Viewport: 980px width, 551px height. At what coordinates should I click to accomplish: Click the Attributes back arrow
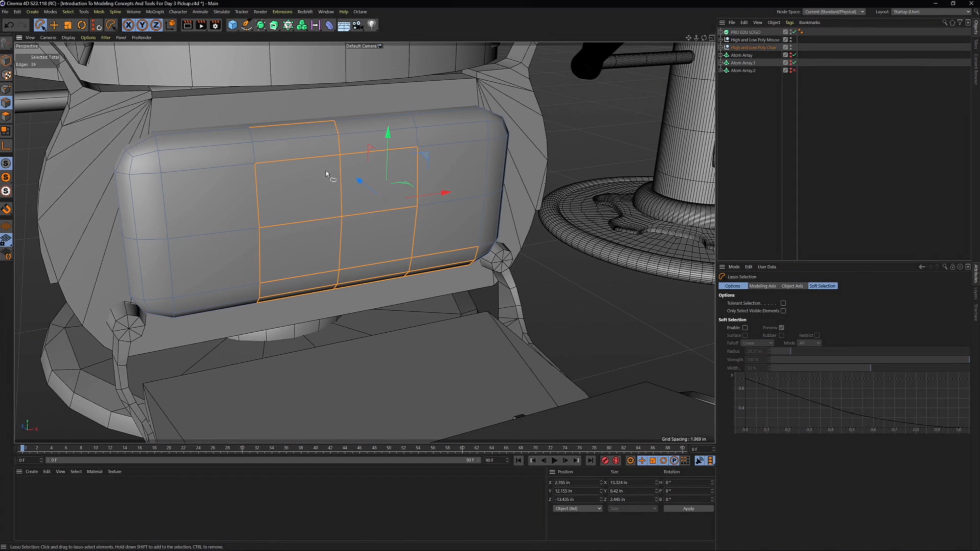coord(922,267)
